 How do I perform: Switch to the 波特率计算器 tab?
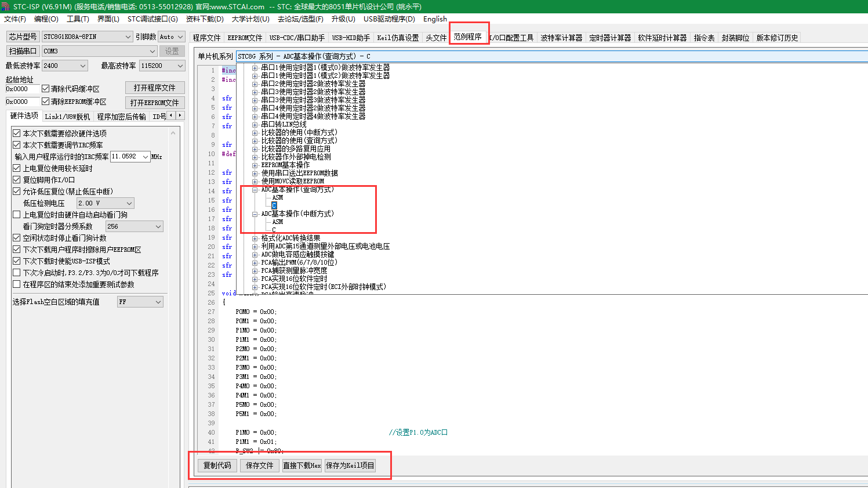click(561, 38)
